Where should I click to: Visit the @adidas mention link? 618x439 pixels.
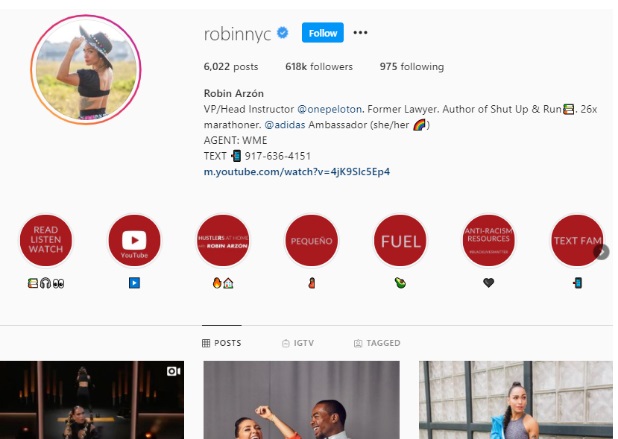point(285,125)
